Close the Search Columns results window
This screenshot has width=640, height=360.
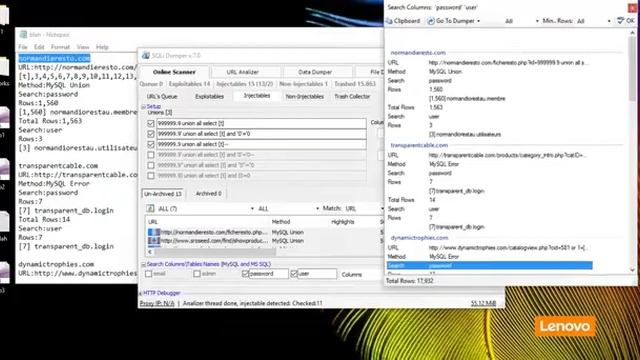tap(632, 7)
